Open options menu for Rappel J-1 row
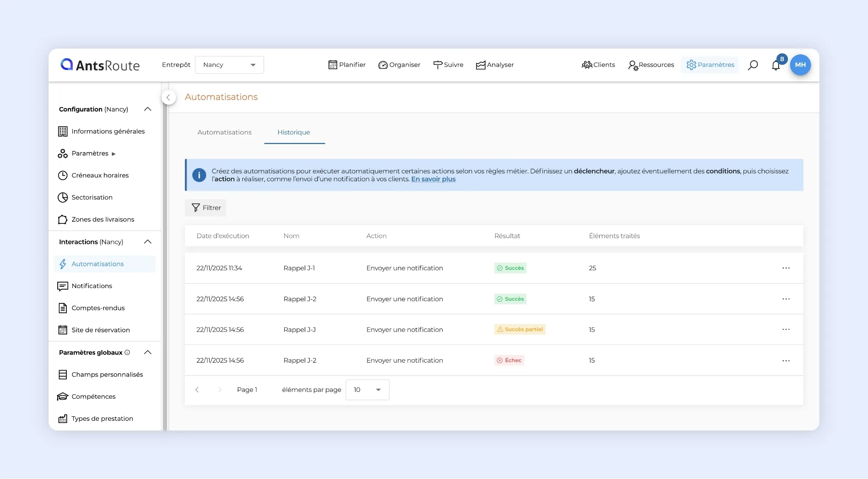 [x=786, y=268]
